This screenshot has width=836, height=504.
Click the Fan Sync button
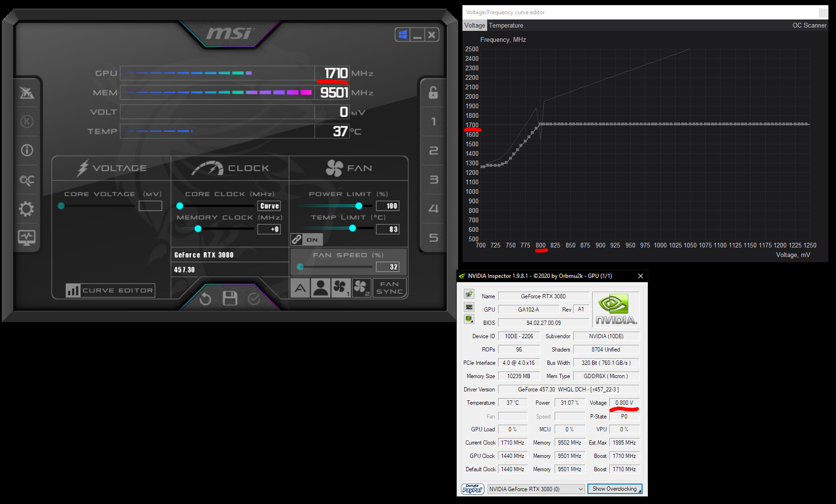tap(390, 287)
